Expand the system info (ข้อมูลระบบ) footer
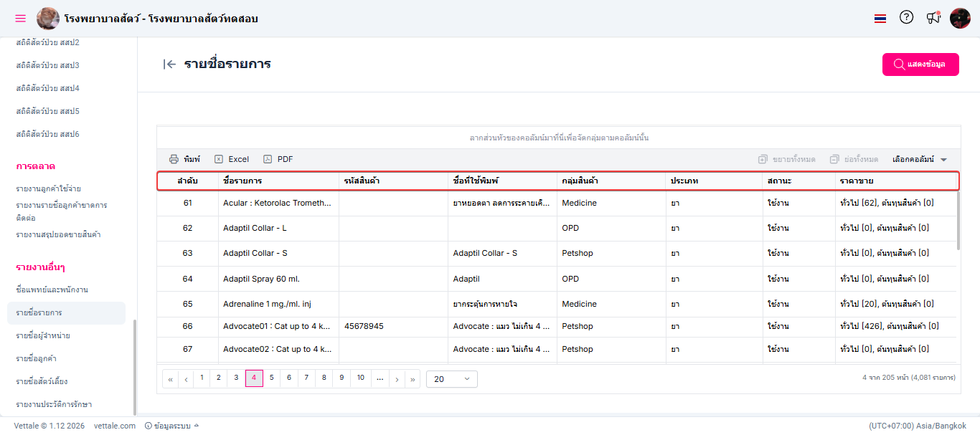 (x=172, y=426)
